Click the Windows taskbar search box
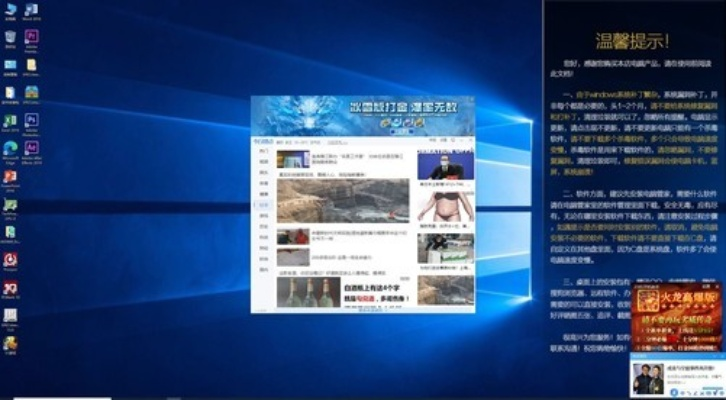Viewport: 726px width, 400px height. tap(63, 398)
